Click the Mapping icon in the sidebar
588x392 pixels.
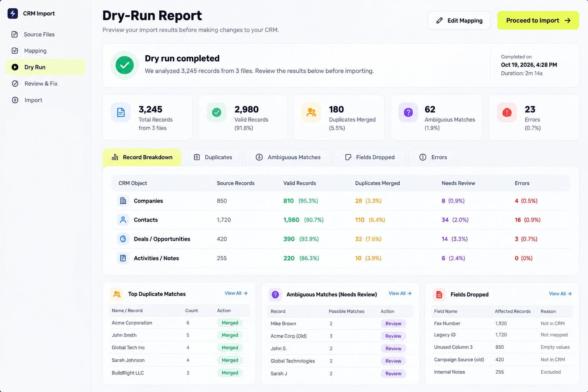click(15, 51)
